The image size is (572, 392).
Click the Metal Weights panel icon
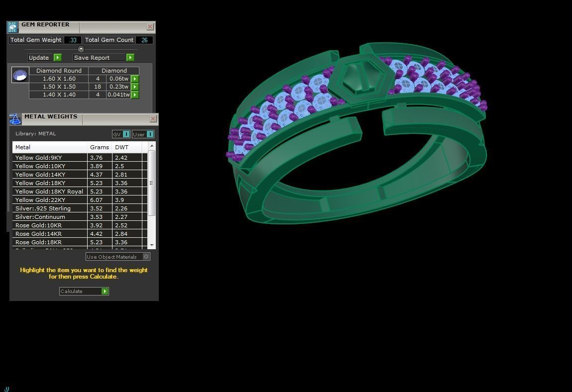click(x=15, y=119)
